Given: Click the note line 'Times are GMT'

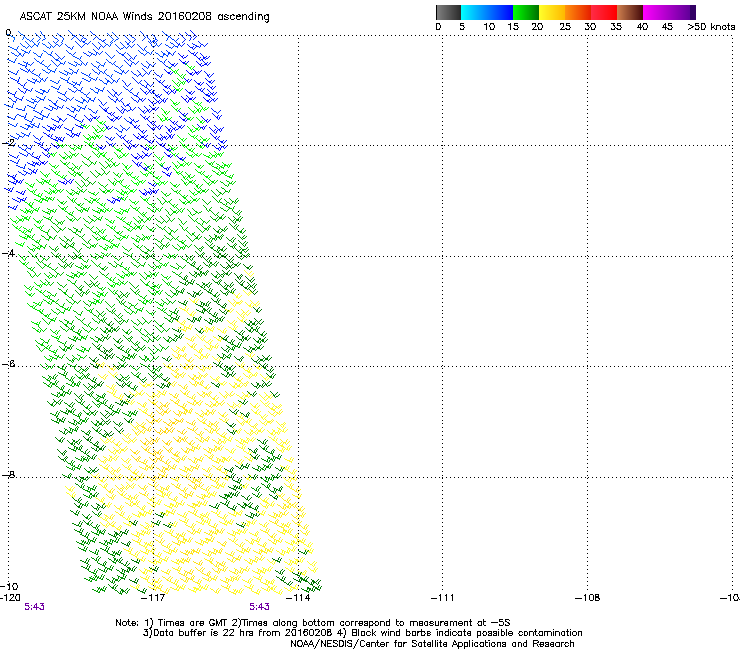Looking at the screenshot, I should click(x=193, y=623).
